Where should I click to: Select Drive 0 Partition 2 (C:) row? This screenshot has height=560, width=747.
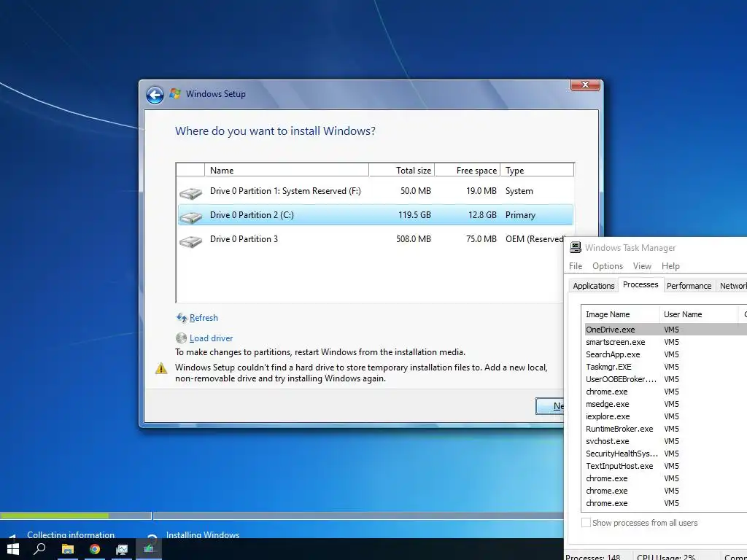[375, 215]
